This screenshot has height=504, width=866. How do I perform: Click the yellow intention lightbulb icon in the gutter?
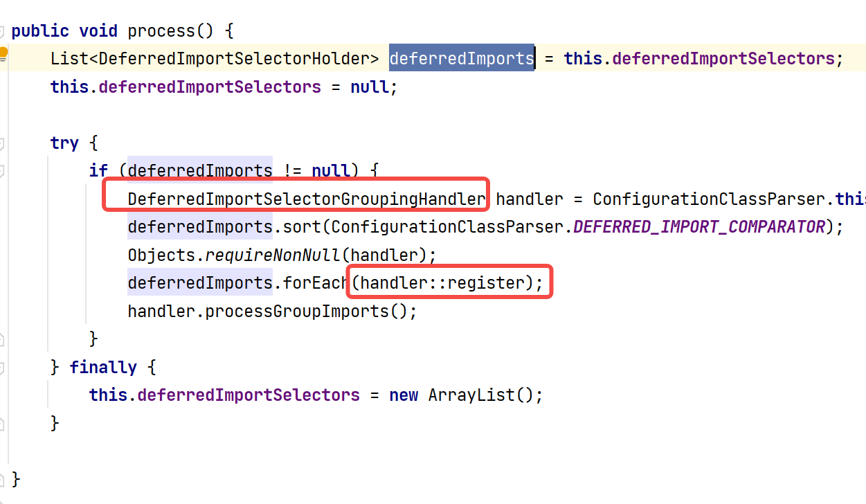click(x=3, y=53)
